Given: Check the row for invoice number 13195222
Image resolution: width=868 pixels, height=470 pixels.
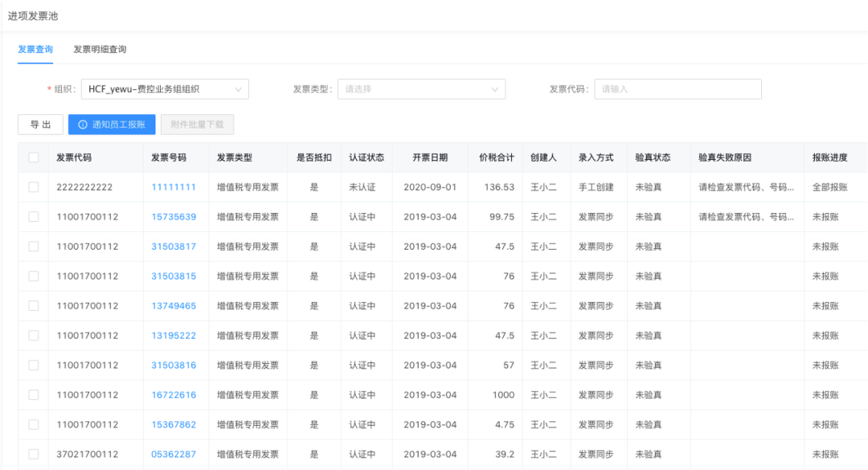Looking at the screenshot, I should (x=34, y=336).
